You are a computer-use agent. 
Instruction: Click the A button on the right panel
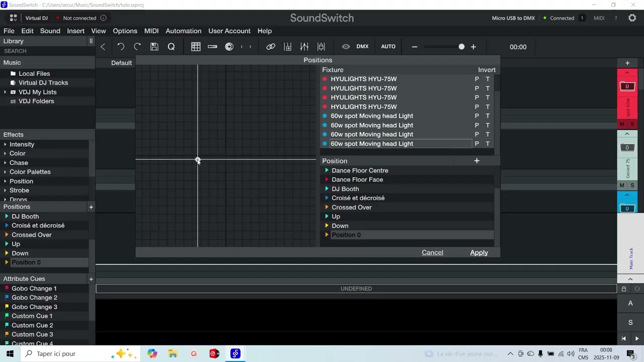click(630, 303)
